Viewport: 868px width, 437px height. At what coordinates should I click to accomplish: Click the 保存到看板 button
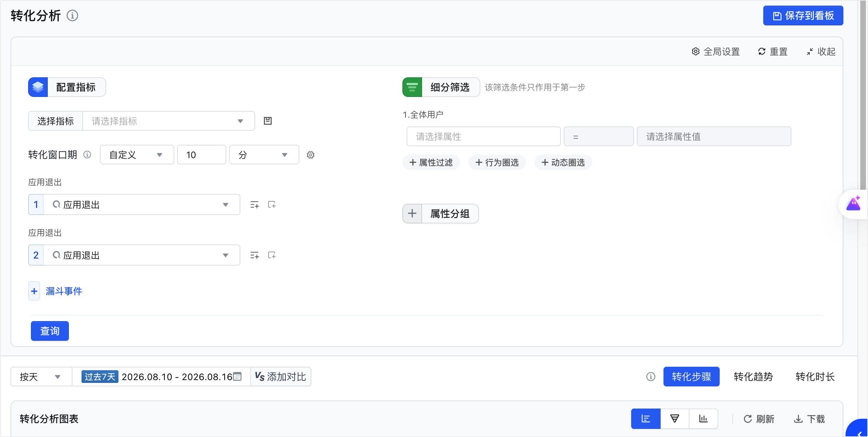click(803, 15)
